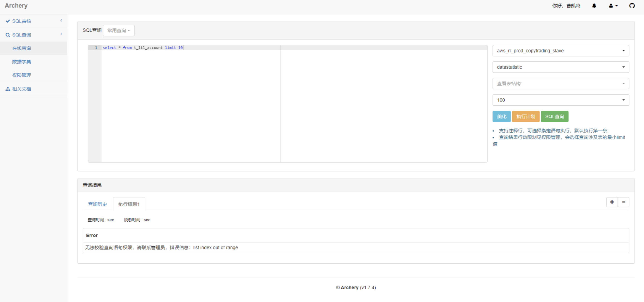Collapse the SQL查询 sidebar section chevron

(61, 34)
